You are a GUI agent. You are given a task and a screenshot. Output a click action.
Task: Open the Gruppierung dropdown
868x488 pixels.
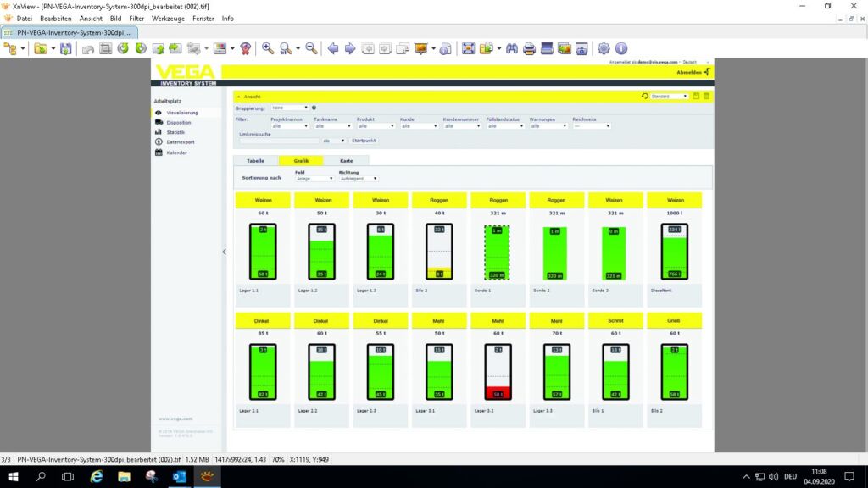[289, 108]
